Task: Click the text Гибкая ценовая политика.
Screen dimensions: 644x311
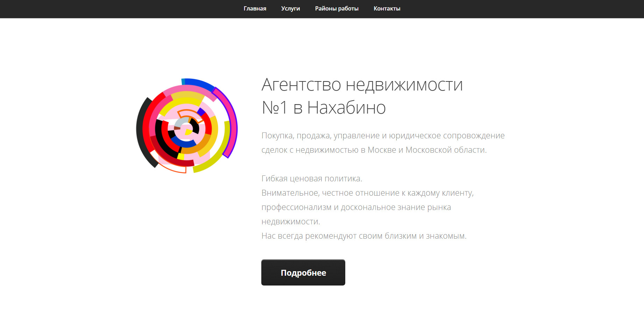Action: pyautogui.click(x=312, y=179)
